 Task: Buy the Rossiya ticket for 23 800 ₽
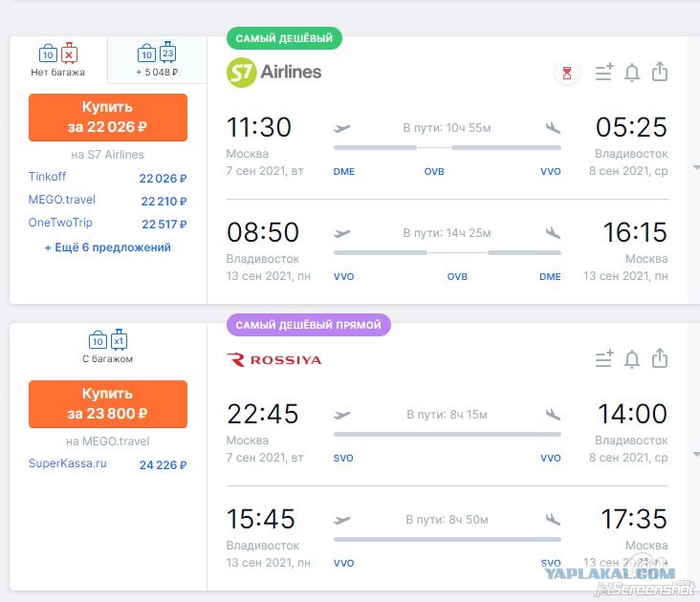(108, 404)
